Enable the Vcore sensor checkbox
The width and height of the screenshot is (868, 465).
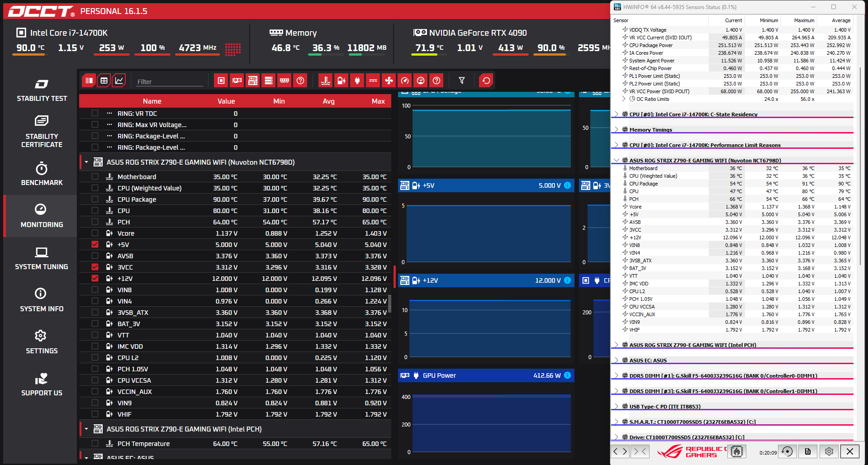95,233
